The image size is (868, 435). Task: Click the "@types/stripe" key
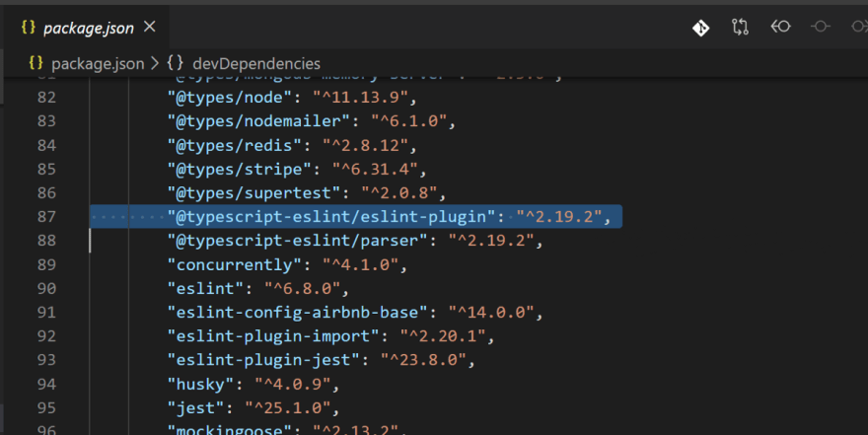point(239,169)
